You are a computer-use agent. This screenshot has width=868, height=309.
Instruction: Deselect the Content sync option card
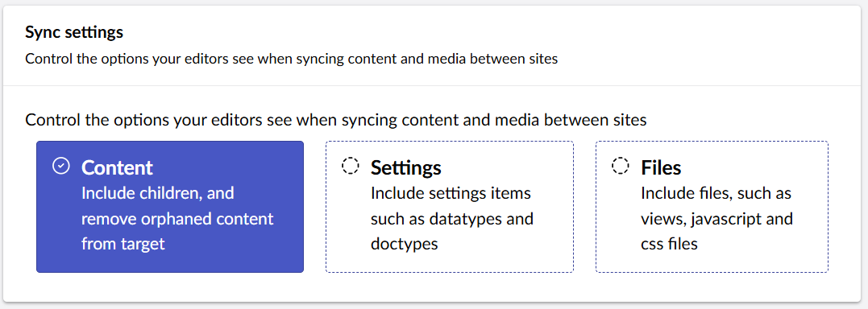click(x=170, y=207)
